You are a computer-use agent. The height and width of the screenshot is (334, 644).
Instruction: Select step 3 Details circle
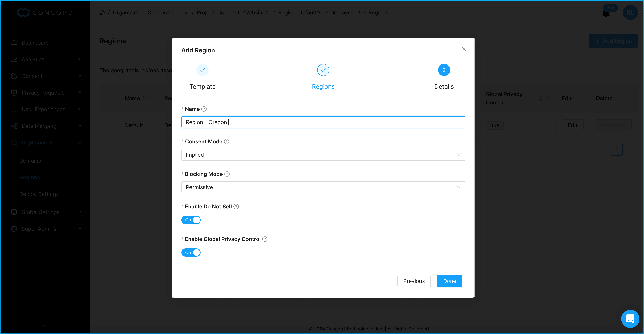(x=444, y=70)
